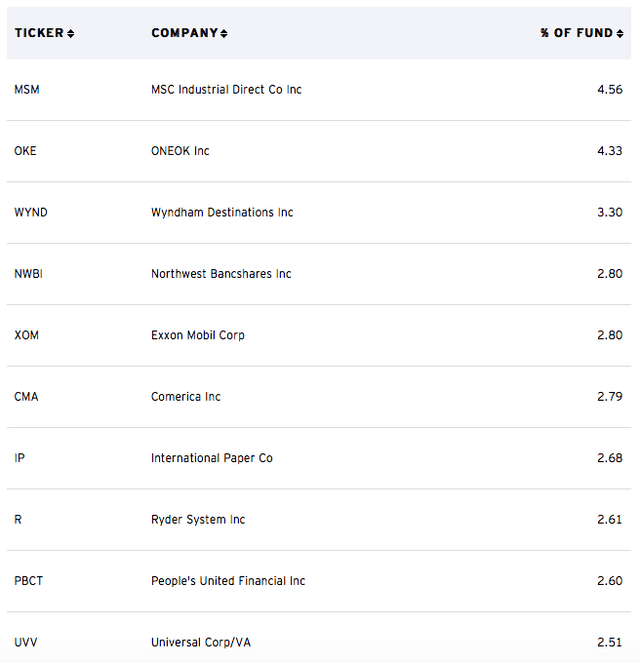This screenshot has width=640, height=663.
Task: Click the sort arrows beside COMPANY
Action: coord(224,34)
